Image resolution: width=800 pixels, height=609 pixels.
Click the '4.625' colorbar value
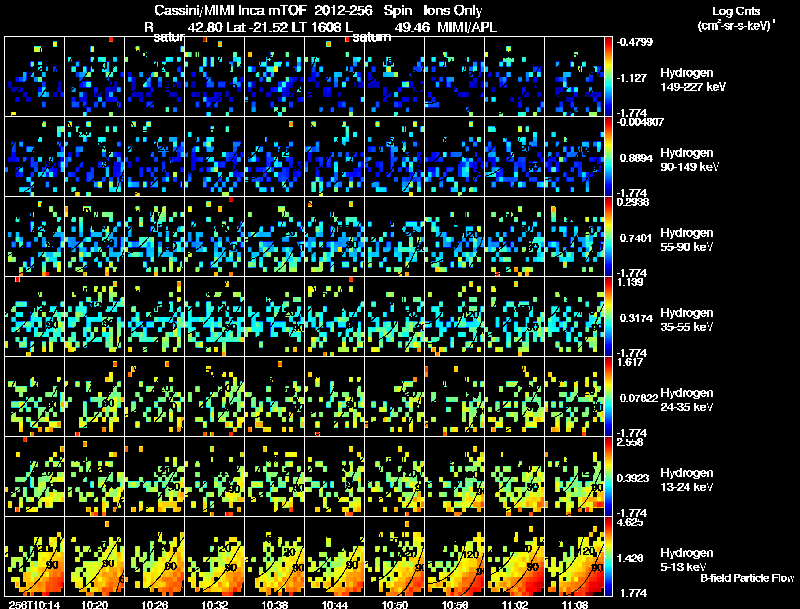point(630,522)
